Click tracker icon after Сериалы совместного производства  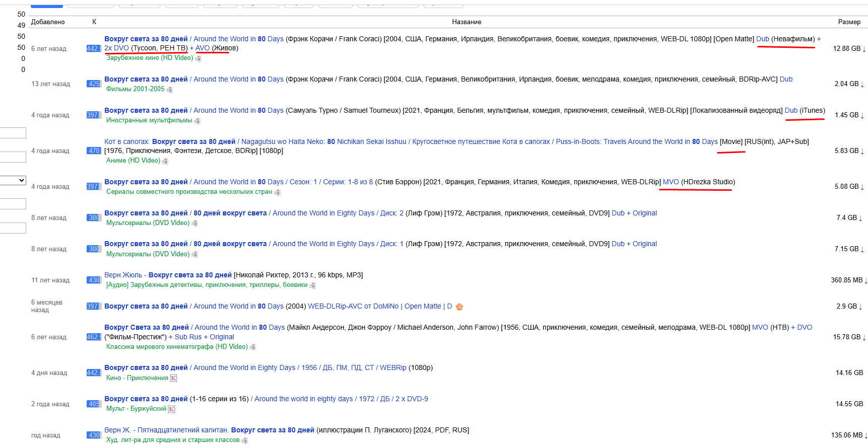278,192
